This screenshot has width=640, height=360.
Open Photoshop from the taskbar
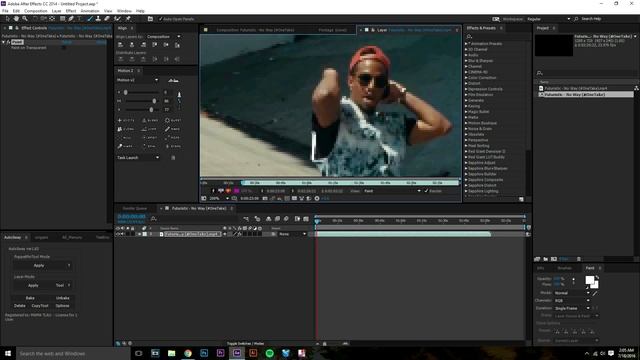point(204,353)
